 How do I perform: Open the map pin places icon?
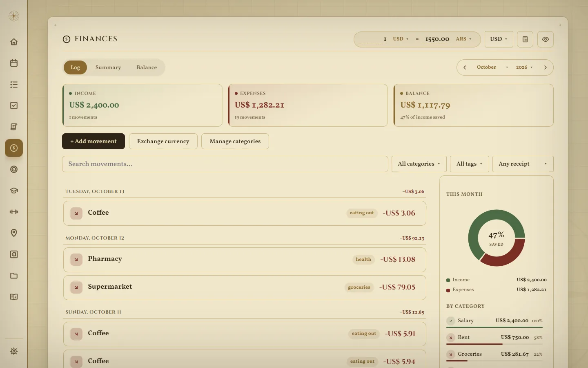[14, 233]
